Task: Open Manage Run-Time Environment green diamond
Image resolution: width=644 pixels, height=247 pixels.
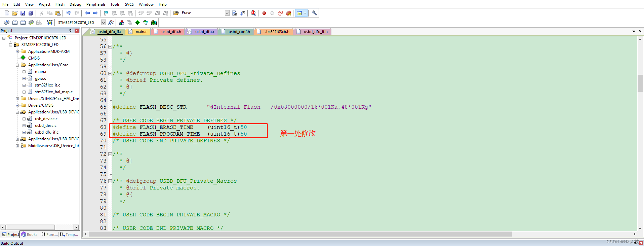Action: (138, 23)
